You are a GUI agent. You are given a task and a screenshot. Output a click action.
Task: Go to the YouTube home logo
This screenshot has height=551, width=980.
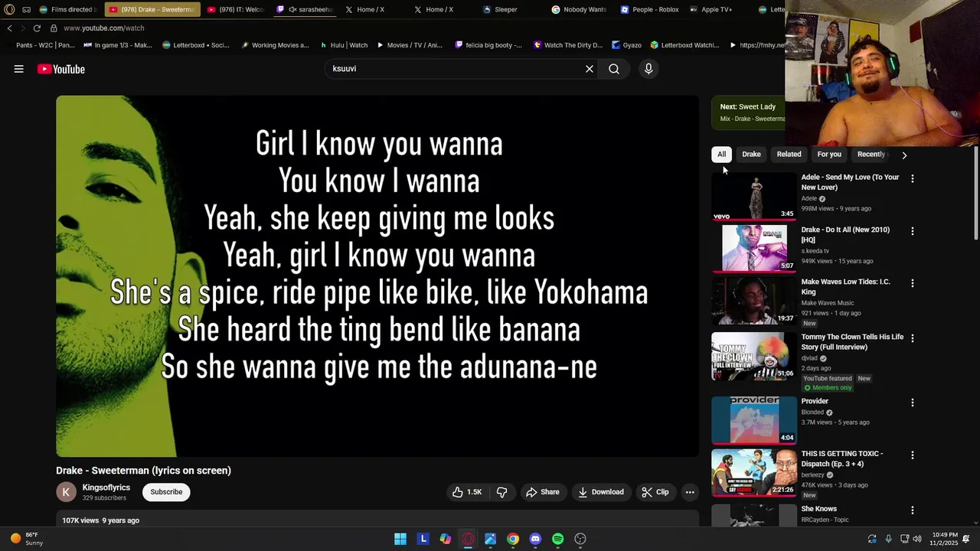coord(61,69)
